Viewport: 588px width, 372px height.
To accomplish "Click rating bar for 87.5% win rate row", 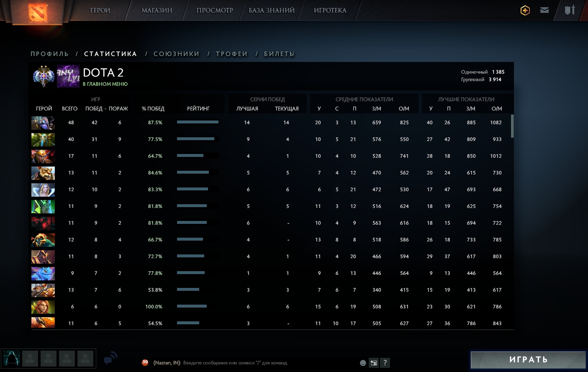I will 198,122.
